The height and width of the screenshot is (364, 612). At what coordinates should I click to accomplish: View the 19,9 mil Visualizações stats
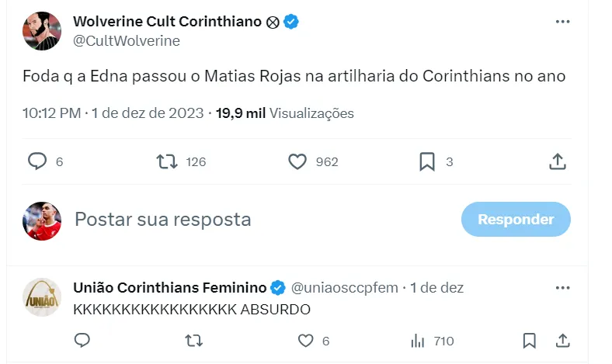click(285, 113)
